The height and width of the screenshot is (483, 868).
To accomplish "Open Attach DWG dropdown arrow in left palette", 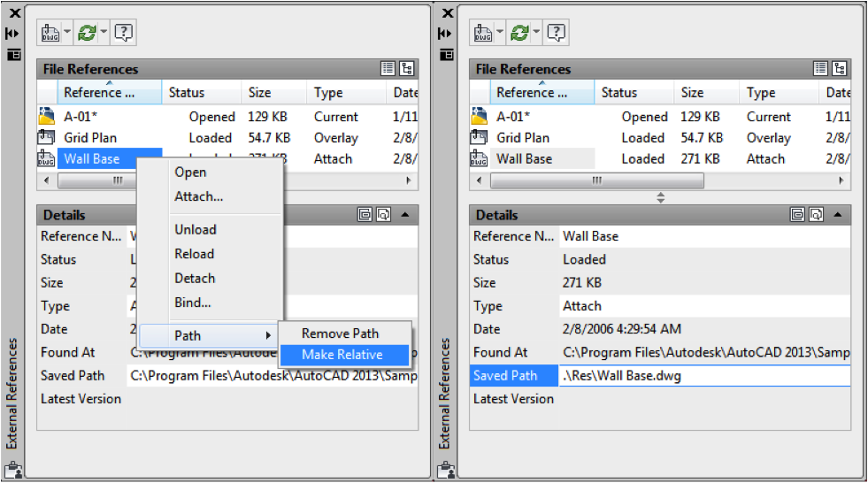I will (67, 32).
